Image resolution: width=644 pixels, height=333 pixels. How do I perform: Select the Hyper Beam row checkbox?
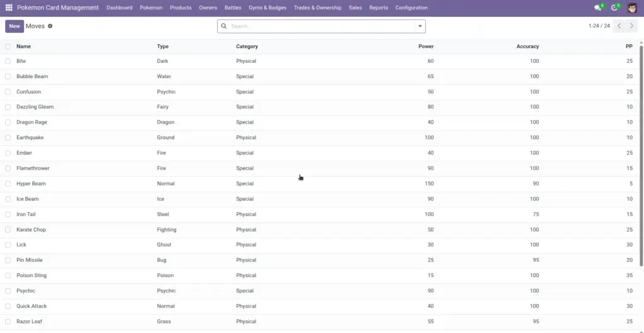[x=8, y=184]
